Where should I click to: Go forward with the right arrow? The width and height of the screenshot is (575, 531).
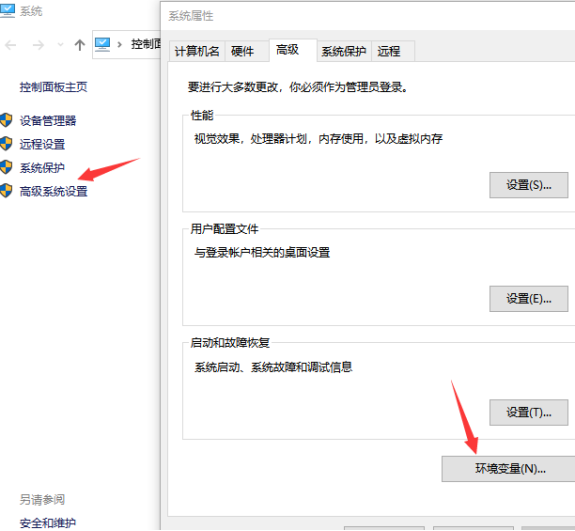[38, 45]
